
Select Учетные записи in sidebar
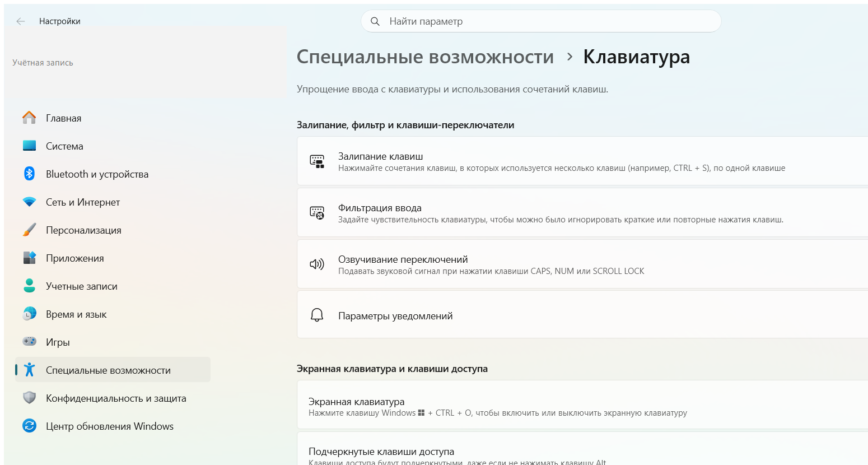click(x=113, y=286)
